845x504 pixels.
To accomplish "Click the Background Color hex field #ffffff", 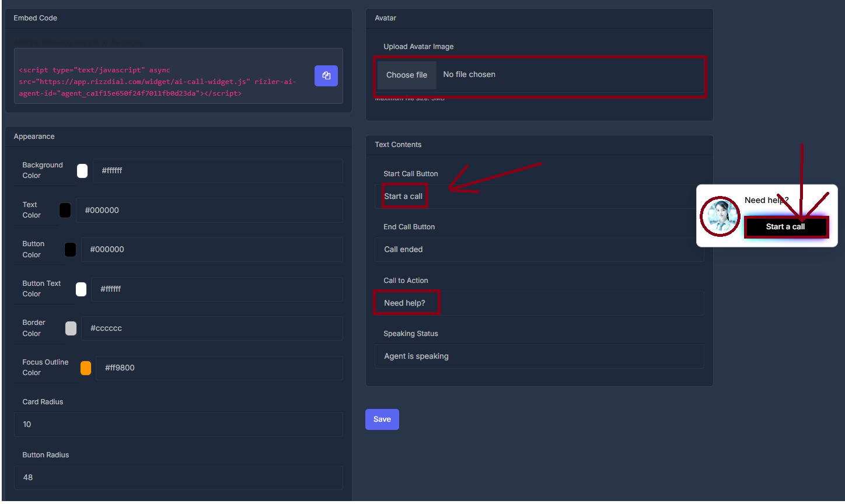I will [218, 171].
